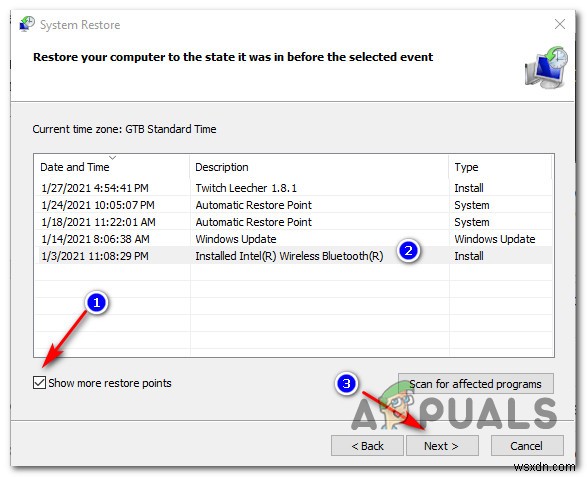The image size is (587, 477).
Task: Click the Install type cell for Twitch Leecher
Action: pos(469,188)
